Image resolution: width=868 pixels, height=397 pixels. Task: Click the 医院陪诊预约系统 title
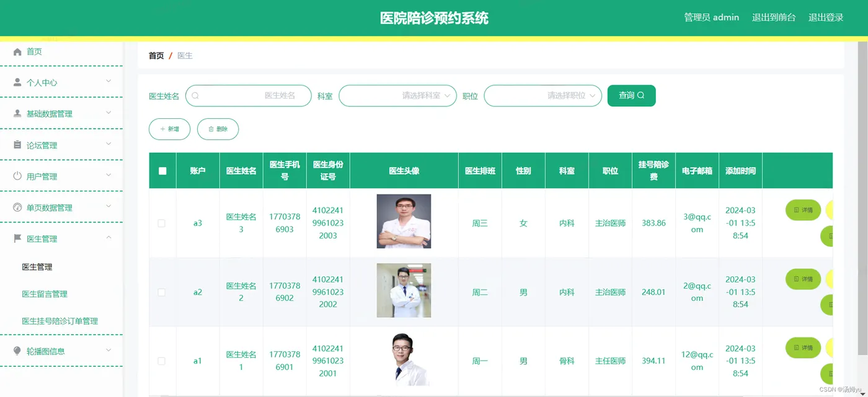pos(434,18)
